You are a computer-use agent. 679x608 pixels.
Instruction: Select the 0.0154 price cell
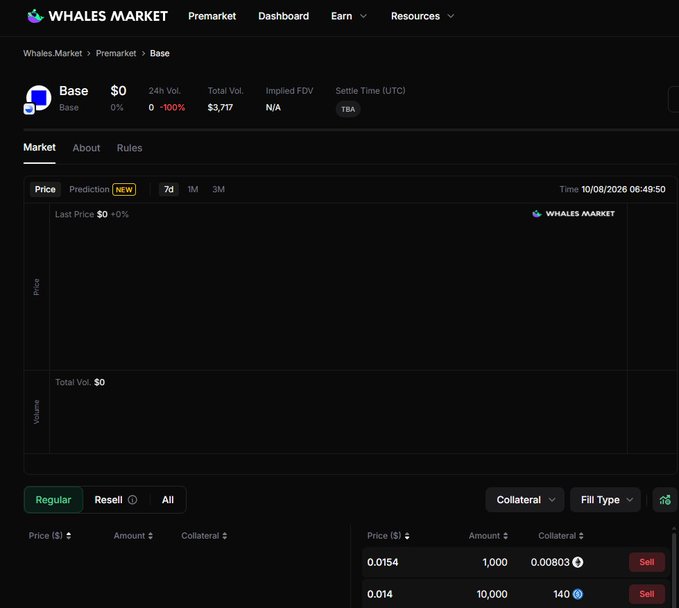pyautogui.click(x=382, y=562)
